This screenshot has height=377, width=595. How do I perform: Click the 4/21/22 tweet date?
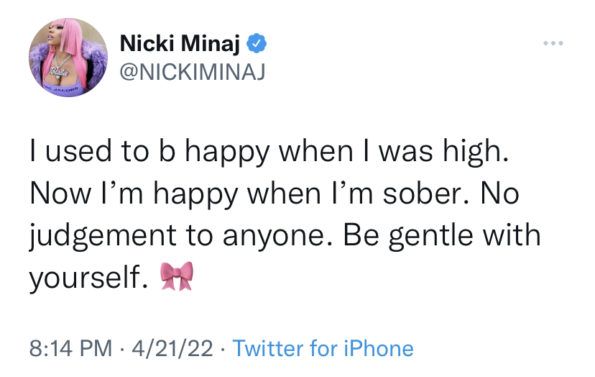172,348
